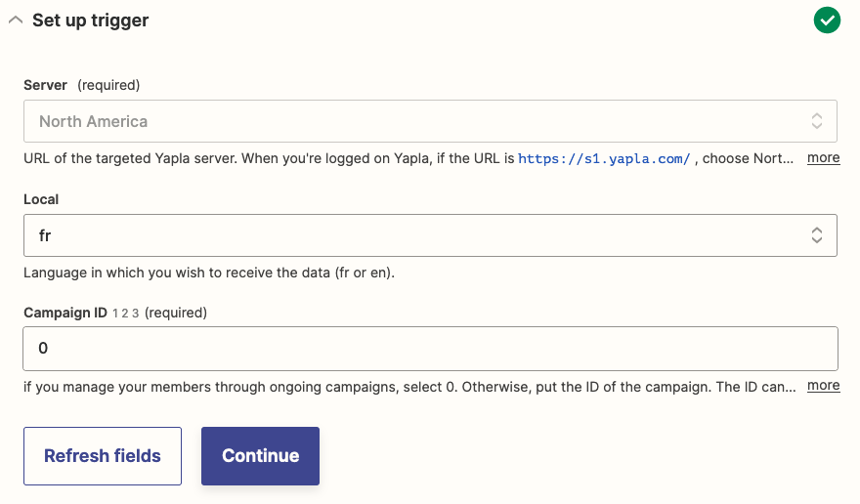Click the up-down arrows in Local field
The image size is (860, 504).
pos(817,235)
